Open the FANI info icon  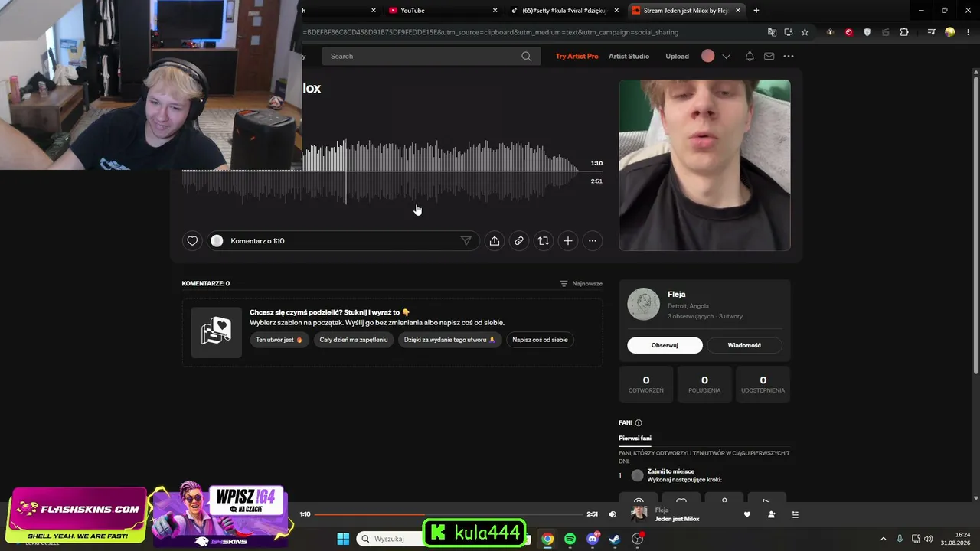click(x=639, y=423)
